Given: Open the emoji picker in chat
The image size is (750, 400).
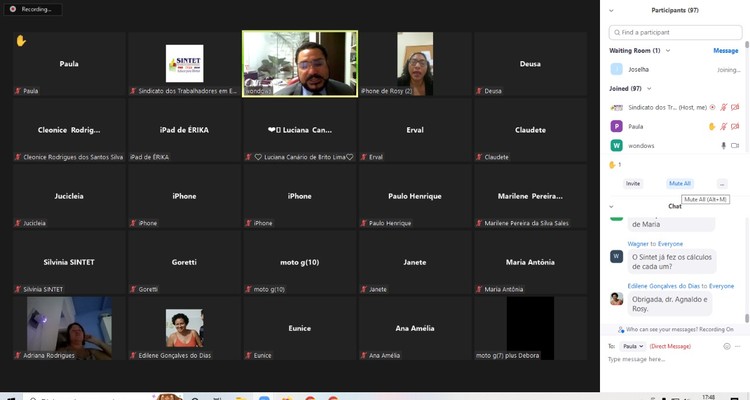Looking at the screenshot, I should [x=725, y=346].
